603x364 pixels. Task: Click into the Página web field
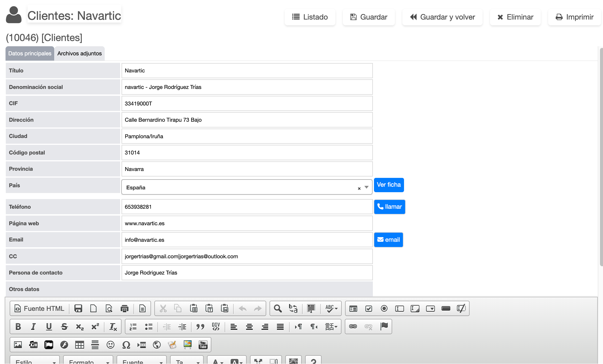point(247,223)
